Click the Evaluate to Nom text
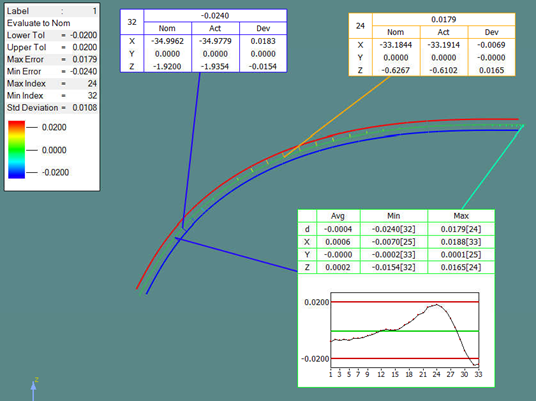The image size is (536, 401). tap(39, 23)
